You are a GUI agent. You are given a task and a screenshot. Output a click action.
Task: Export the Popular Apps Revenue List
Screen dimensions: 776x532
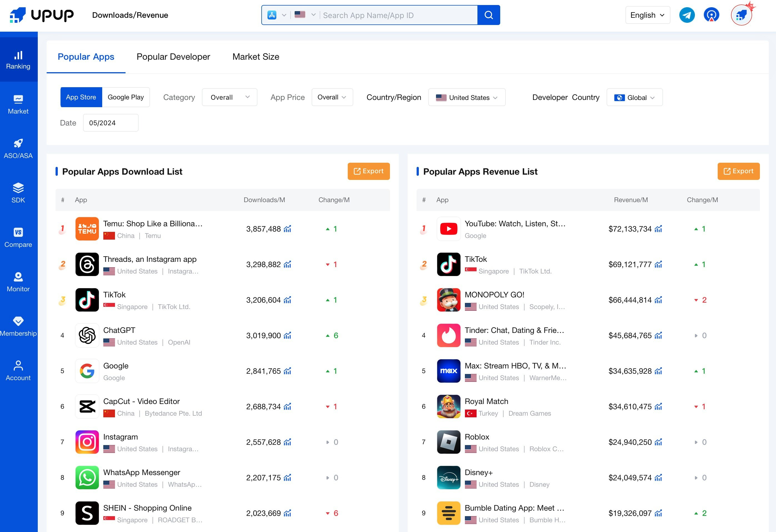pyautogui.click(x=739, y=171)
